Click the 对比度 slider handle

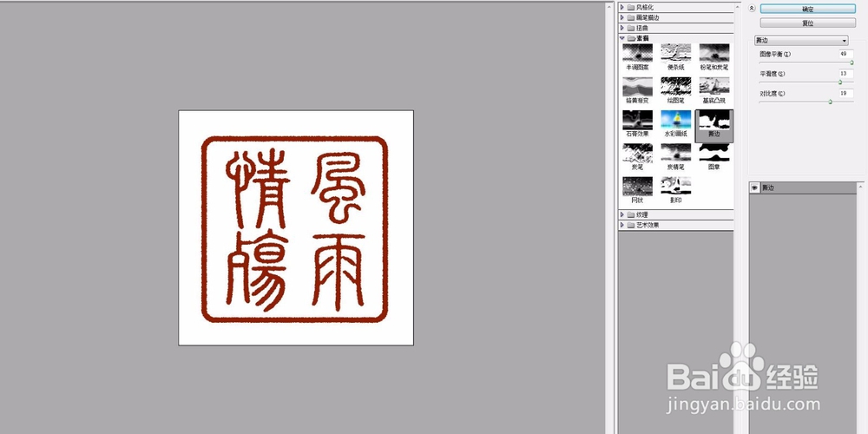(x=830, y=102)
